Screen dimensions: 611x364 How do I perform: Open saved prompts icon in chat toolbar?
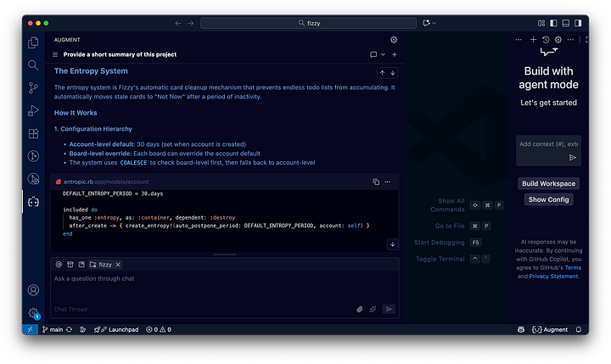click(81, 265)
